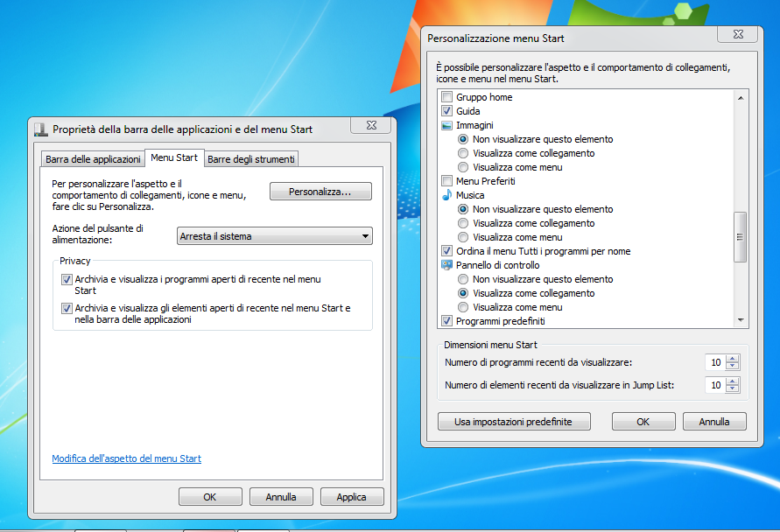Increase the number of recent programs
Viewport: 780px width, 532px height.
tap(733, 358)
